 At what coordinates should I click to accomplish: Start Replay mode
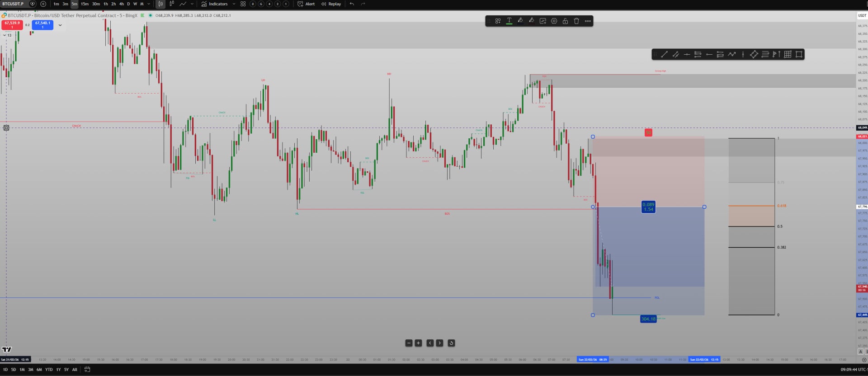coord(331,4)
